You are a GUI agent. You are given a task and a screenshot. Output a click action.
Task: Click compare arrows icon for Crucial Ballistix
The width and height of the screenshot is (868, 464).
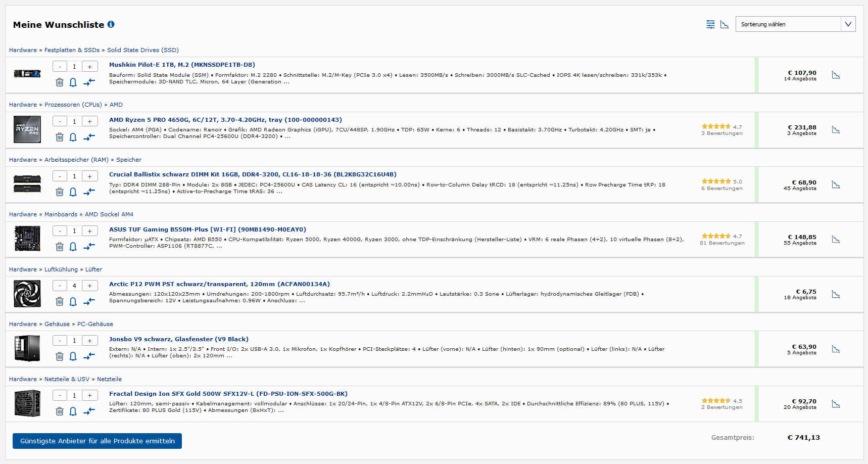point(89,192)
